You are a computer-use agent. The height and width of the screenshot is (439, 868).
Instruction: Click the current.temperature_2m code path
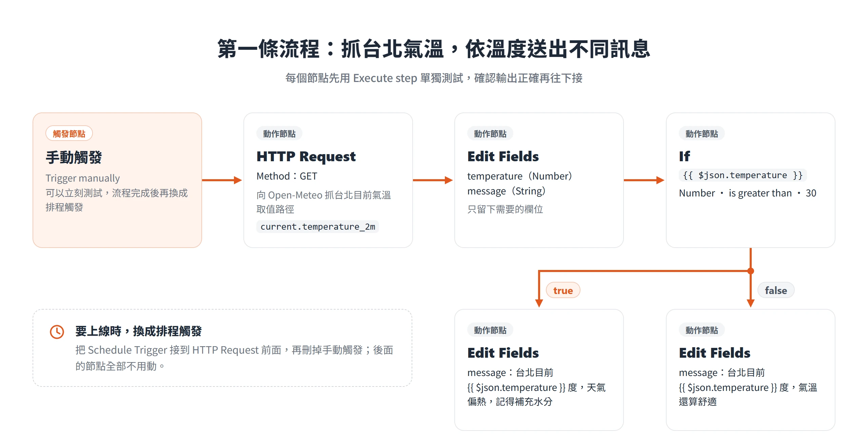tap(318, 227)
